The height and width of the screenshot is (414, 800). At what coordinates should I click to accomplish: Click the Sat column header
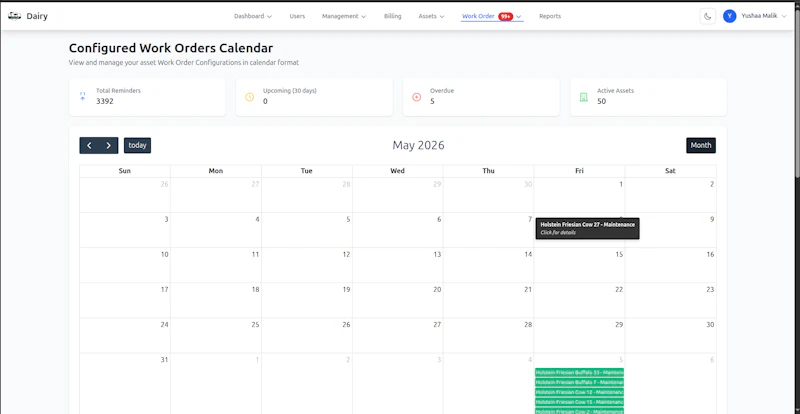point(670,171)
